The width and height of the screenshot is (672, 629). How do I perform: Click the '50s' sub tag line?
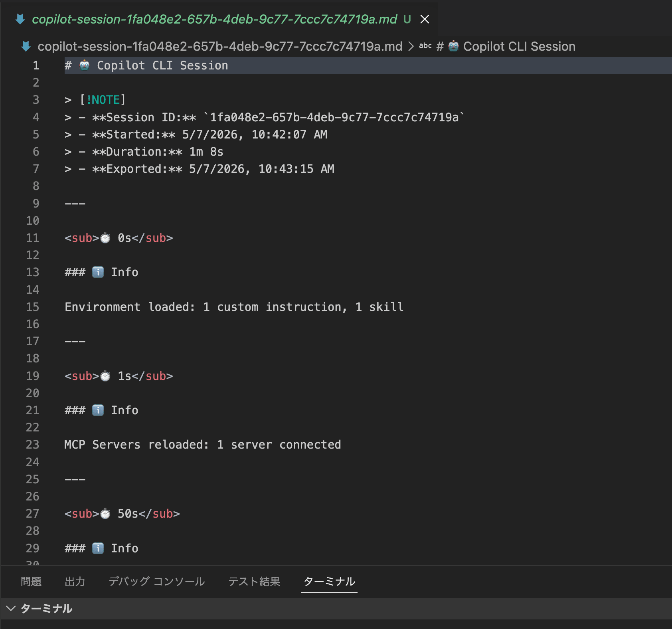point(122,514)
